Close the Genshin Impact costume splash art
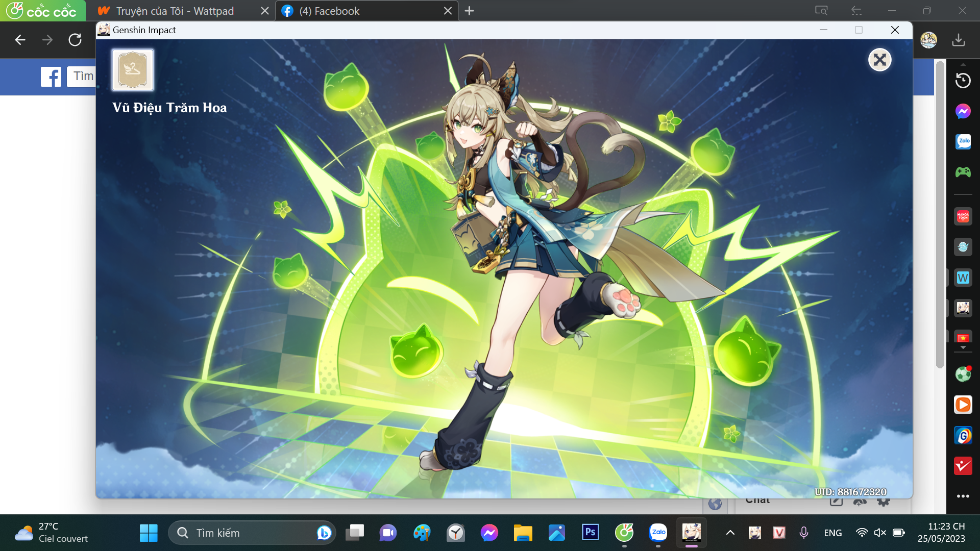Viewport: 980px width, 551px height. point(879,60)
